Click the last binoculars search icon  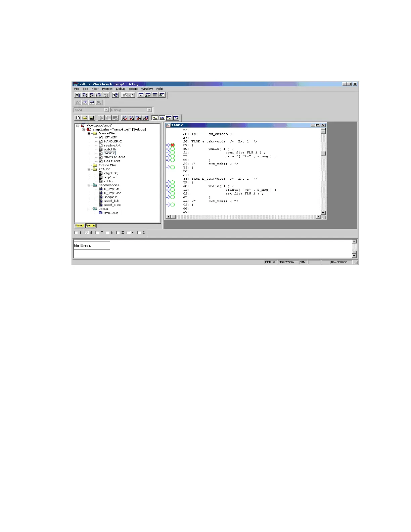tap(145, 118)
